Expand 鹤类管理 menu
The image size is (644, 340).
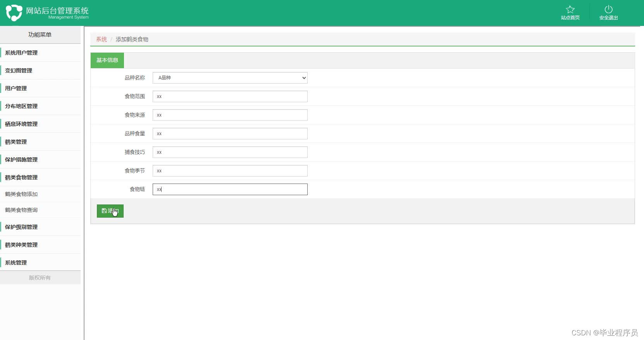click(x=40, y=142)
